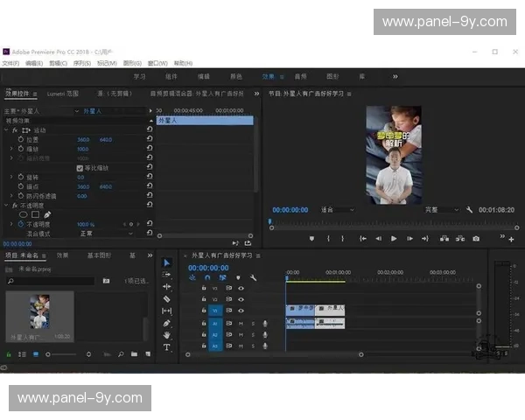Click the Export Frame camera icon
Screen dimensions: 525x420
476,238
